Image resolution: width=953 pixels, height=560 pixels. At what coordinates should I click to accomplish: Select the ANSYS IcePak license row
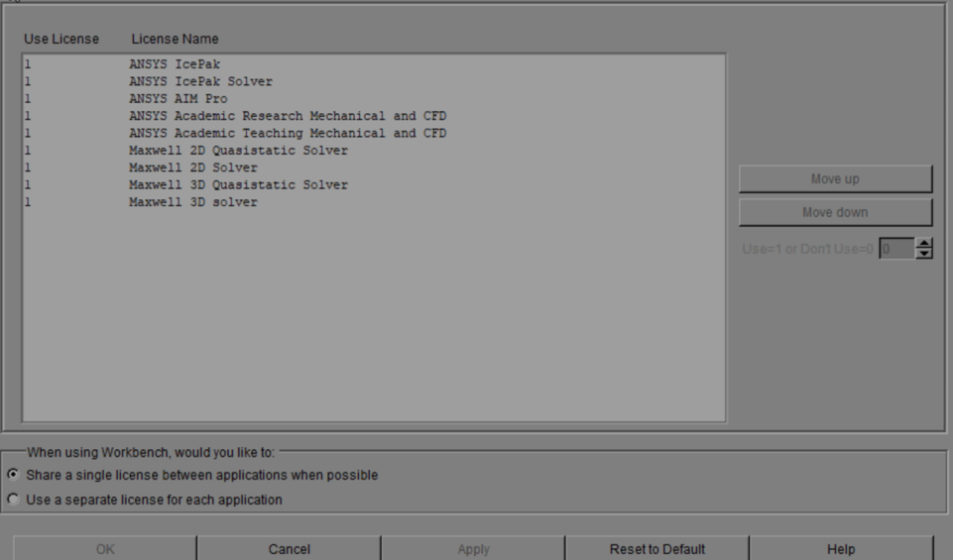pyautogui.click(x=374, y=63)
